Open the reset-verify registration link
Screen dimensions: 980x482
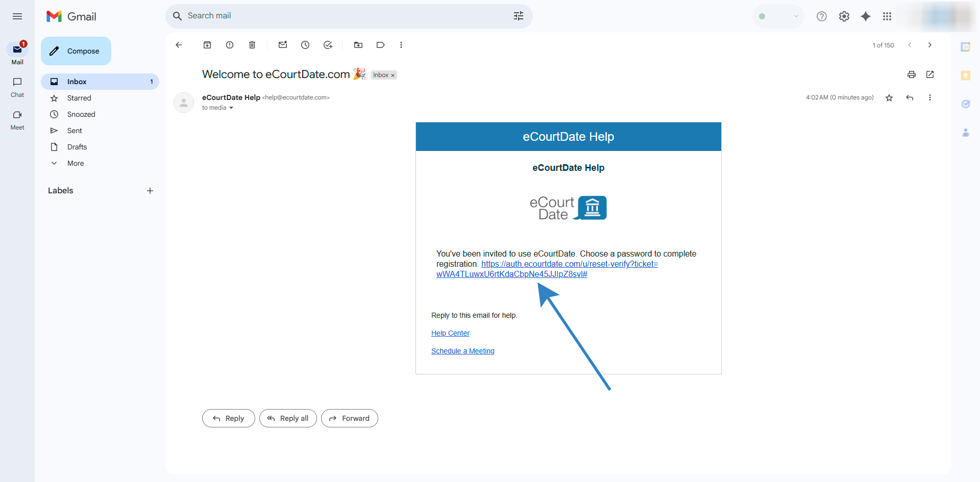click(x=547, y=269)
